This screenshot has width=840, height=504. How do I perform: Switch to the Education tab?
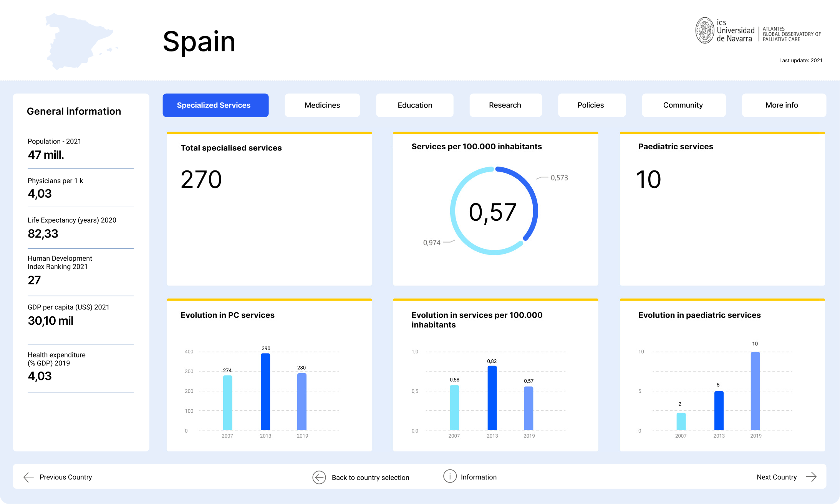tap(415, 105)
